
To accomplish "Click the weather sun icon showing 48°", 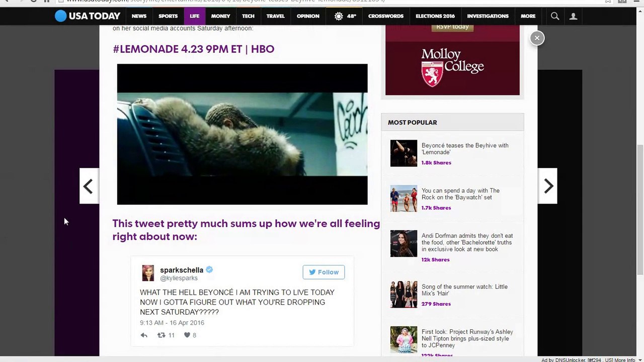I will coord(339,16).
